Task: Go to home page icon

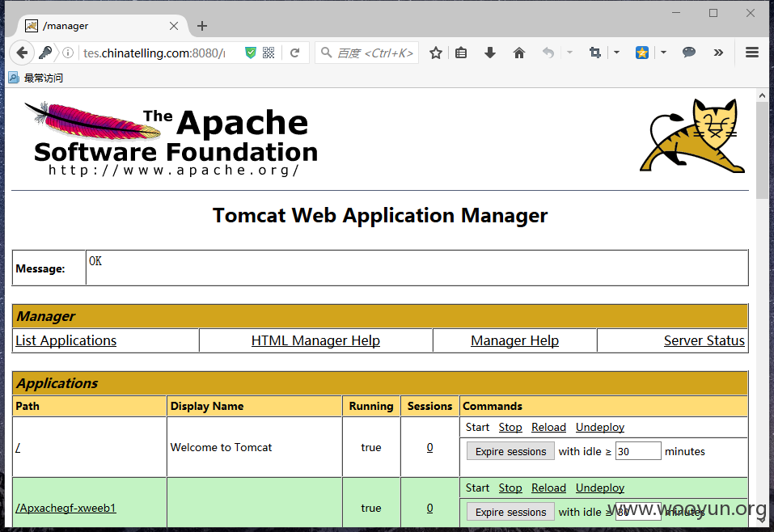Action: point(518,53)
